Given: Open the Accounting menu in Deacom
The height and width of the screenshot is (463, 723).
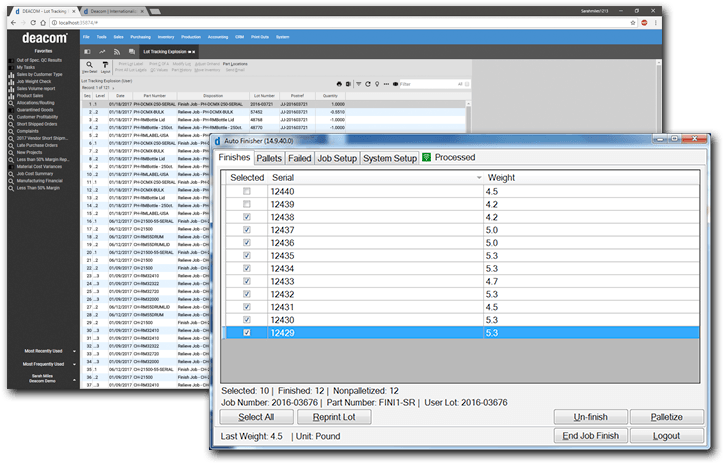Looking at the screenshot, I should pos(218,37).
